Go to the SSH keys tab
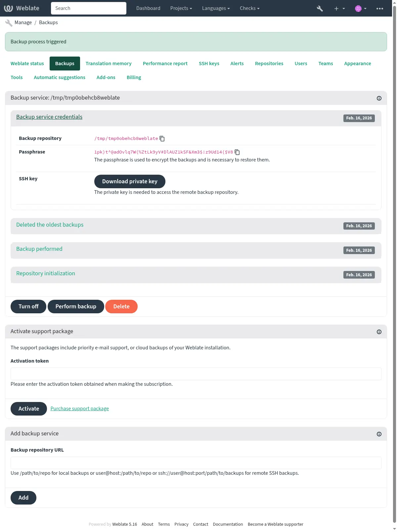The height and width of the screenshot is (532, 397). [x=209, y=64]
